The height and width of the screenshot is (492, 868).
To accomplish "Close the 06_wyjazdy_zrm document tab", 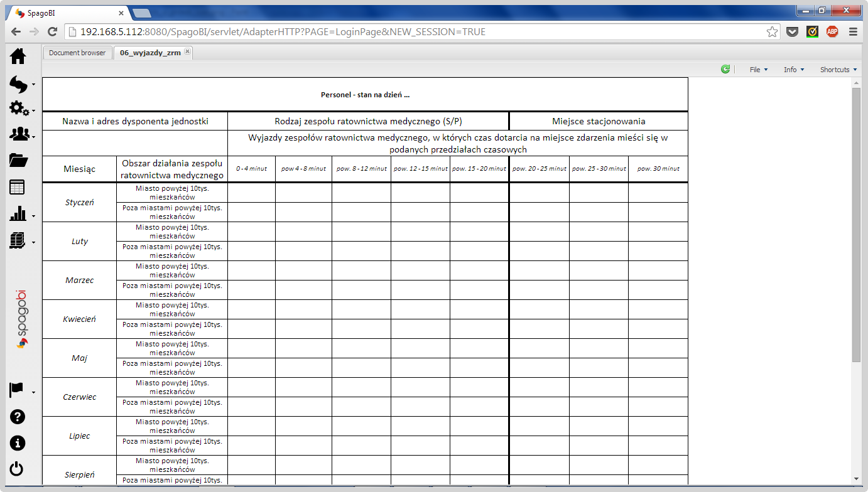I will pos(187,52).
